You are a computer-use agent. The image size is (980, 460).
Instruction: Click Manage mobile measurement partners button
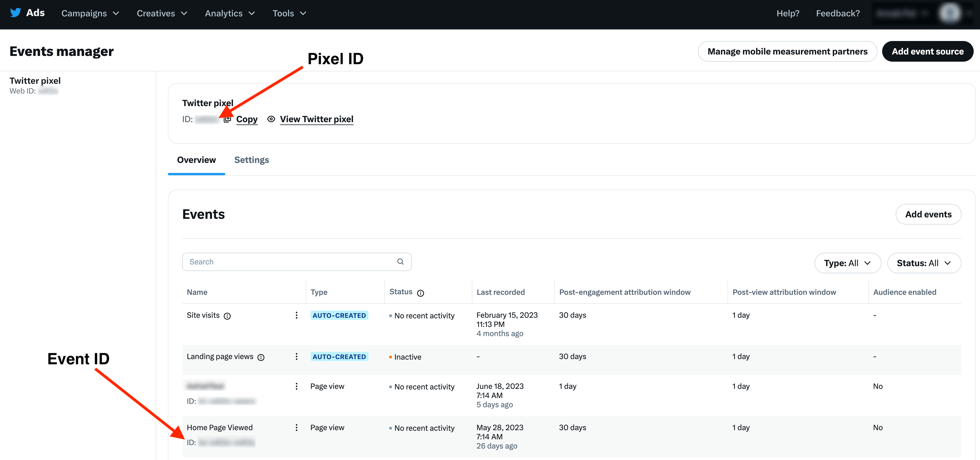click(x=787, y=51)
